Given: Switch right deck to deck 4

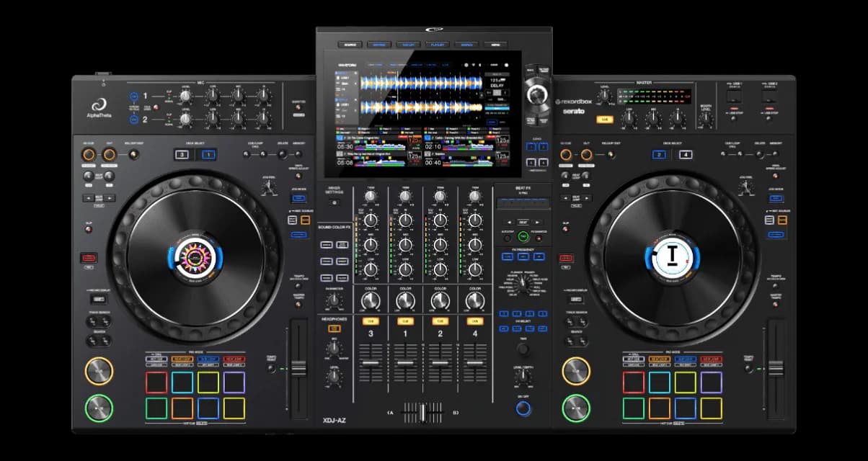Looking at the screenshot, I should point(685,154).
